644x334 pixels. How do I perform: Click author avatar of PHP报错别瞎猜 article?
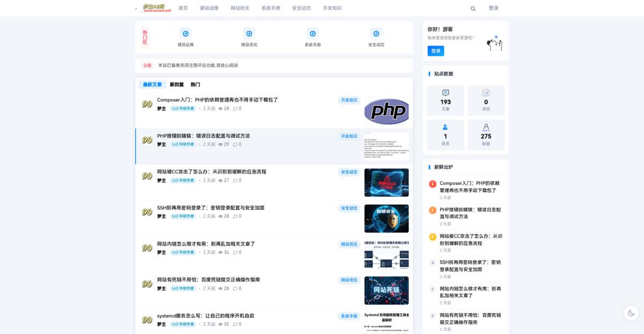tap(147, 140)
